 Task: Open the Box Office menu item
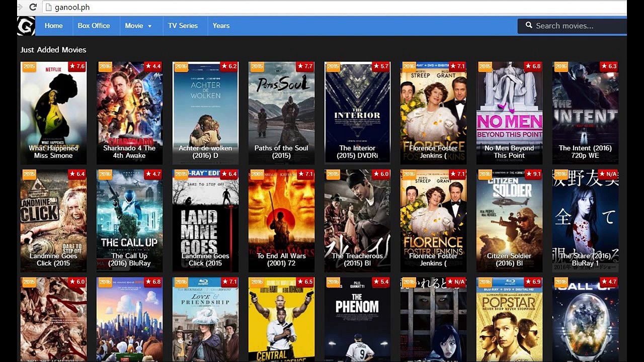[94, 26]
